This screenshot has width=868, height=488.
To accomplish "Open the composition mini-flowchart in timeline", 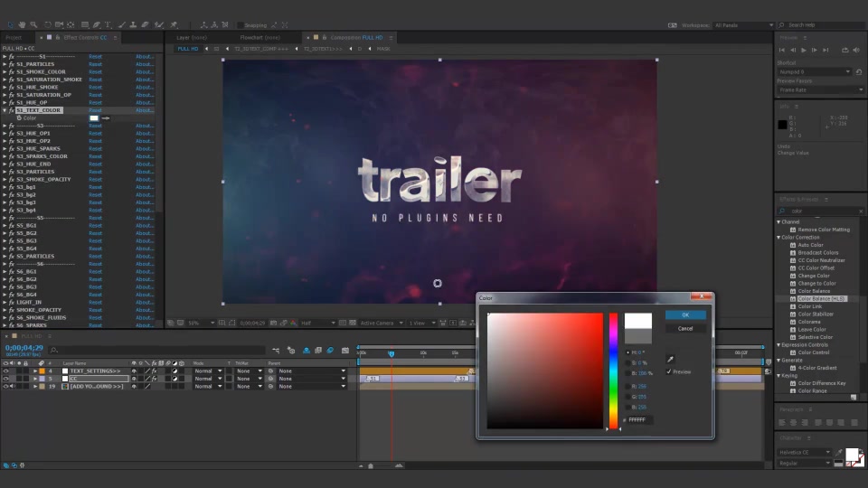I will 276,351.
